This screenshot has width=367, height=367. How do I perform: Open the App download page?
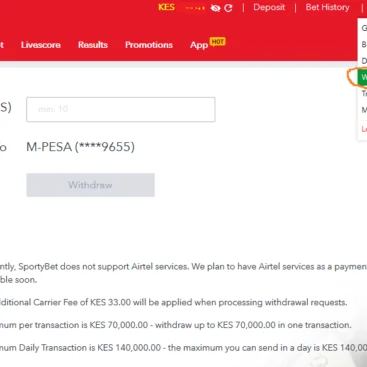(x=199, y=45)
